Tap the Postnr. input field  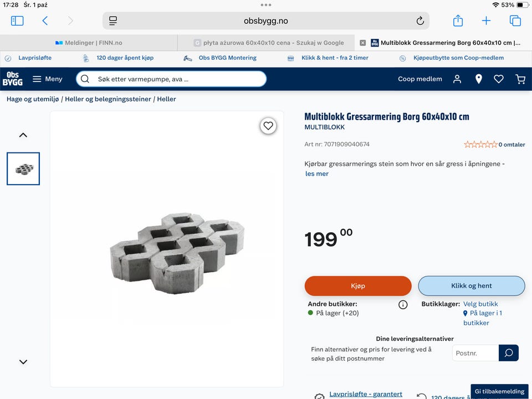click(x=475, y=353)
